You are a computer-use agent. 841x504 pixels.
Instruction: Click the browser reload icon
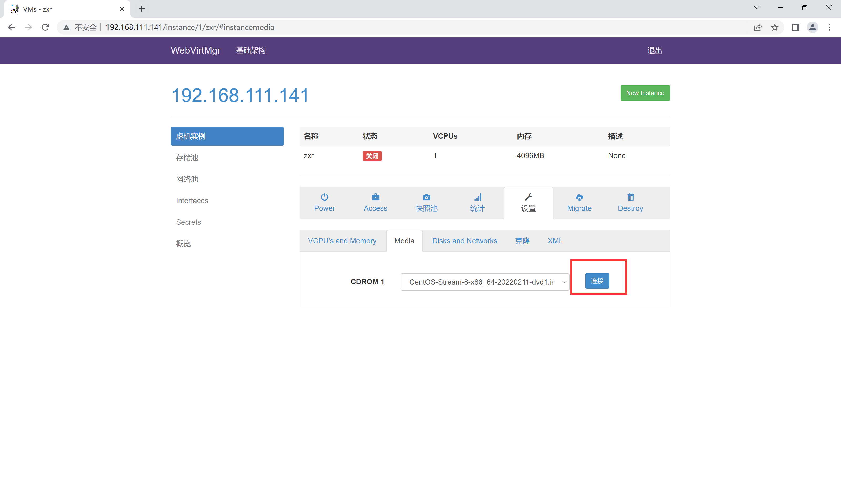tap(45, 27)
